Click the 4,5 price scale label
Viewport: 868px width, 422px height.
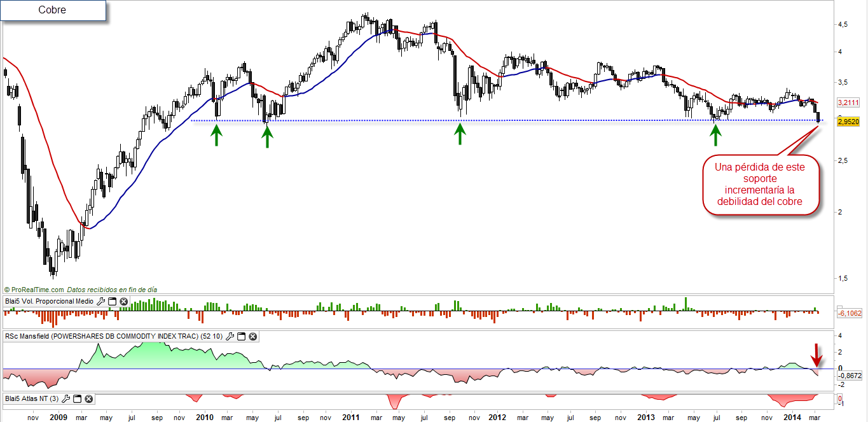844,24
